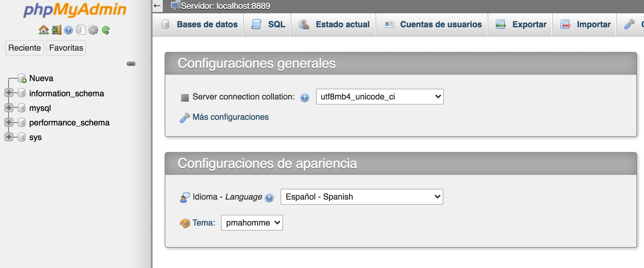The width and height of the screenshot is (644, 268).
Task: Reload navigation panel green refresh icon
Action: (106, 30)
